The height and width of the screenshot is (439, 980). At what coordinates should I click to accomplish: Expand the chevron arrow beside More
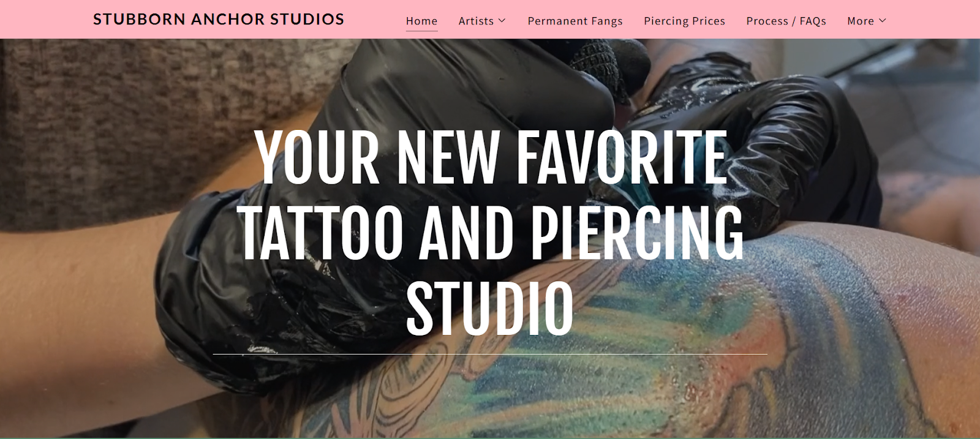[883, 21]
